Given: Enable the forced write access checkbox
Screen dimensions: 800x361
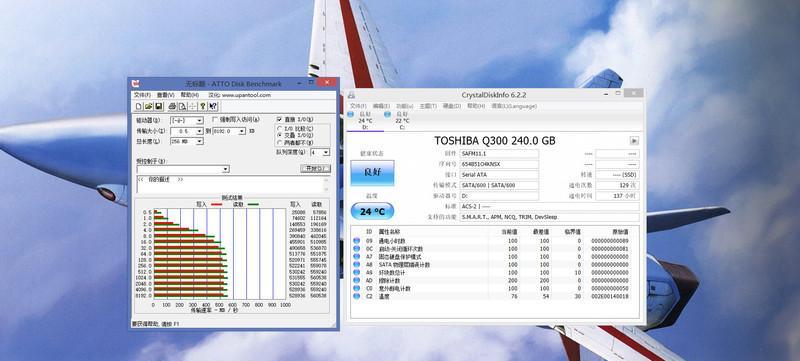Looking at the screenshot, I should point(215,119).
